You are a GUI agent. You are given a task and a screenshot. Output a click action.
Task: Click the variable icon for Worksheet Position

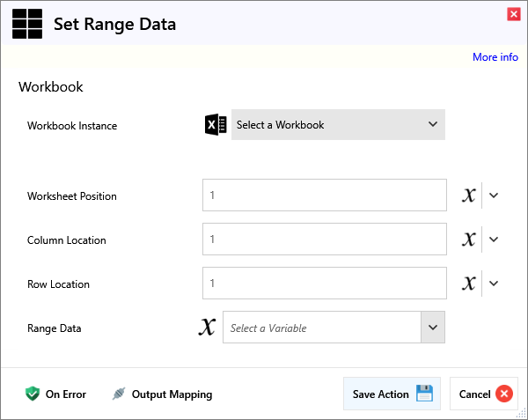469,195
